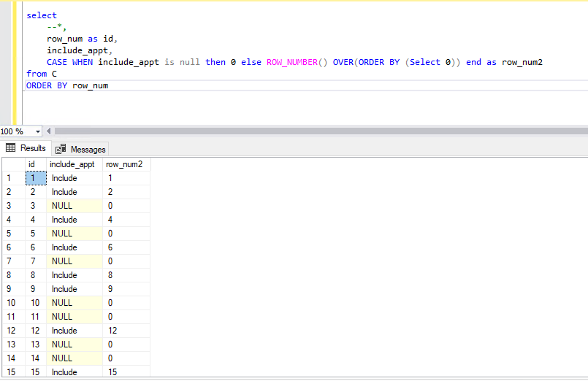Select the row_num2 column header
This screenshot has height=381, width=588.
(x=126, y=164)
